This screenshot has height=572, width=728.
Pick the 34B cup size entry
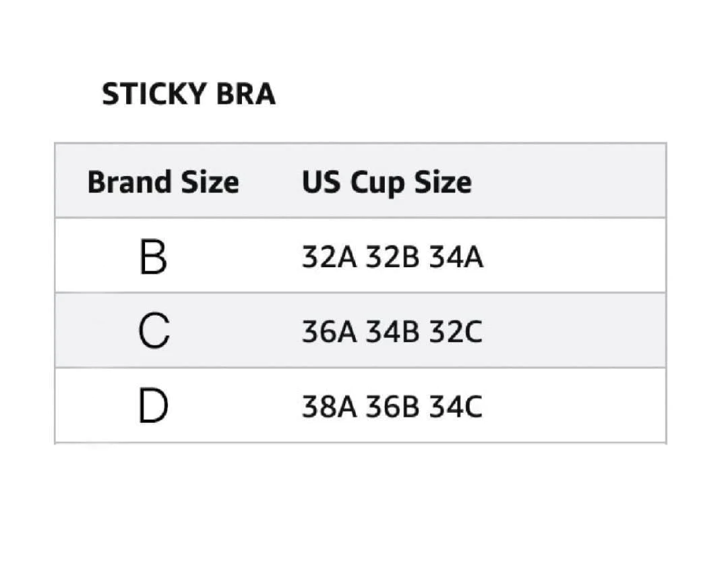pyautogui.click(x=392, y=333)
